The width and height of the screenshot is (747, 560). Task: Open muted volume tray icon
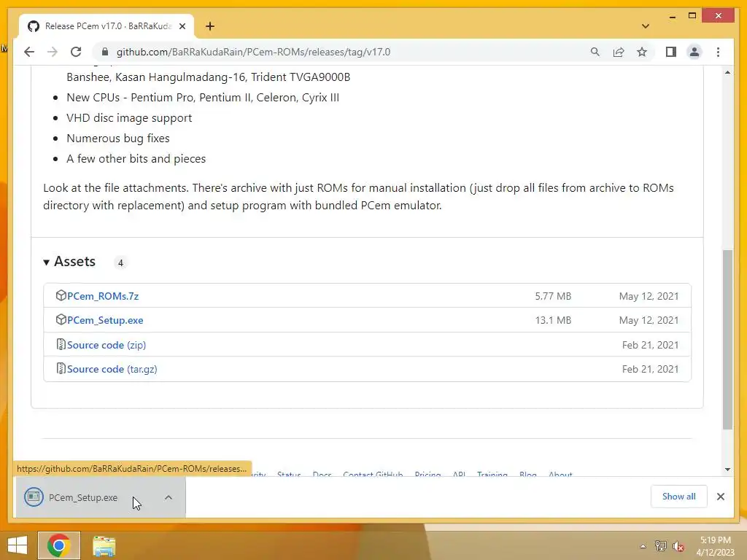(x=678, y=546)
